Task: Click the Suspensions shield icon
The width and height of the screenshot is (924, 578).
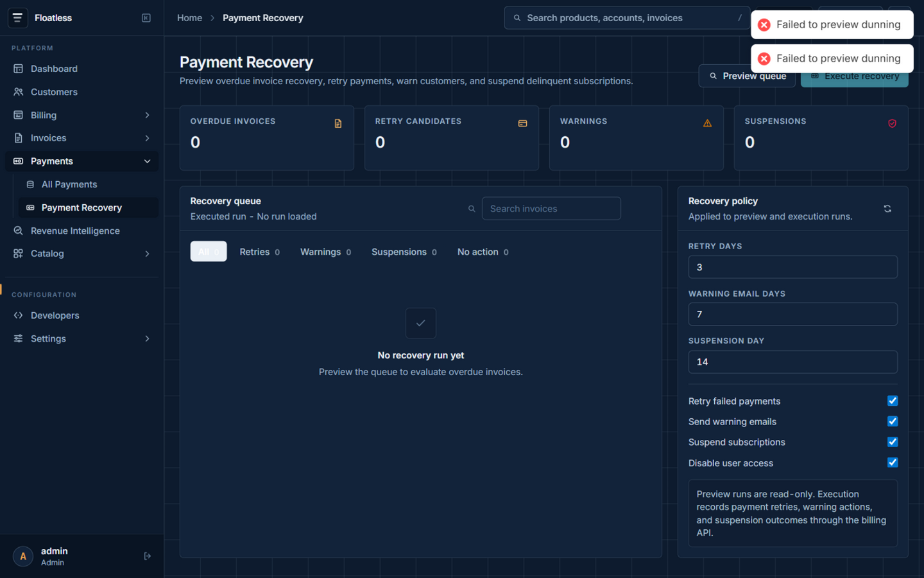Action: [892, 123]
